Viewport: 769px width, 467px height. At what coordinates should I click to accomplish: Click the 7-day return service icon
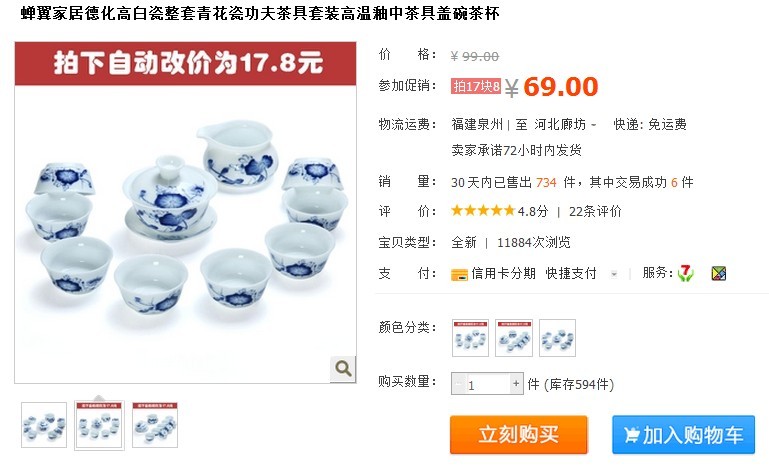point(686,273)
